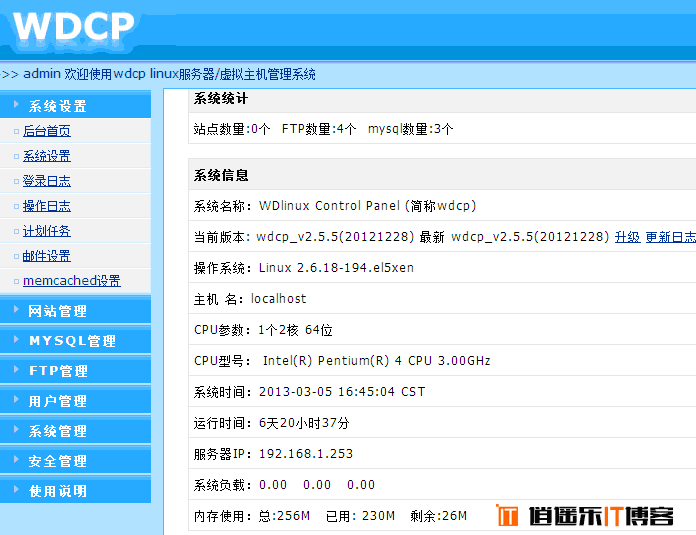Select the FTP数量:4个 statistic
This screenshot has height=535, width=696.
click(319, 129)
